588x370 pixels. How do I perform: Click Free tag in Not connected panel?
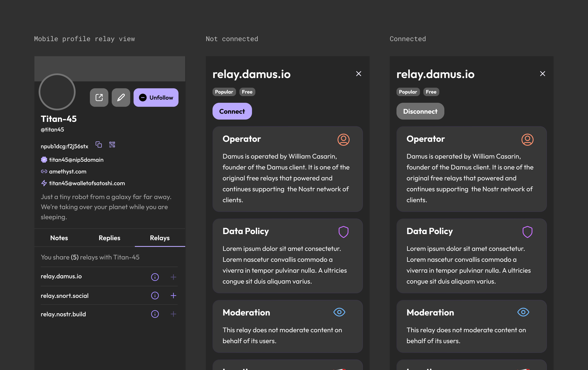point(247,92)
